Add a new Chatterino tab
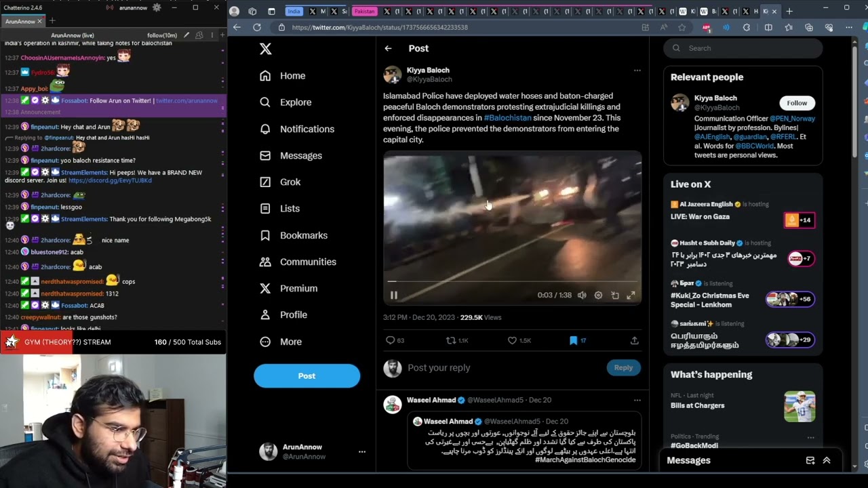Viewport: 868px width, 488px height. (x=52, y=21)
